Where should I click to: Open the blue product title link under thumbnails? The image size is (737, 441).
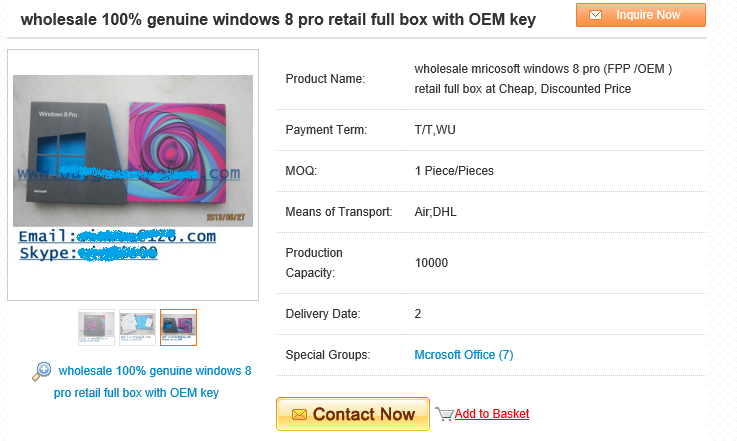tap(154, 382)
